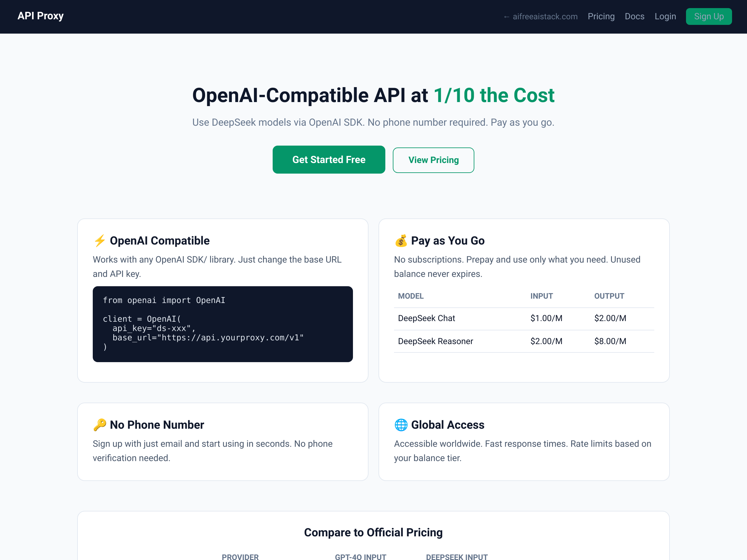Open the Docs nav item
The height and width of the screenshot is (560, 747).
click(635, 16)
